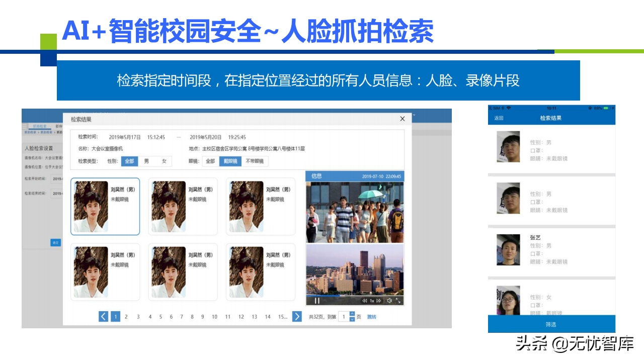Pause the video playback
The image size is (644, 362).
[x=317, y=300]
